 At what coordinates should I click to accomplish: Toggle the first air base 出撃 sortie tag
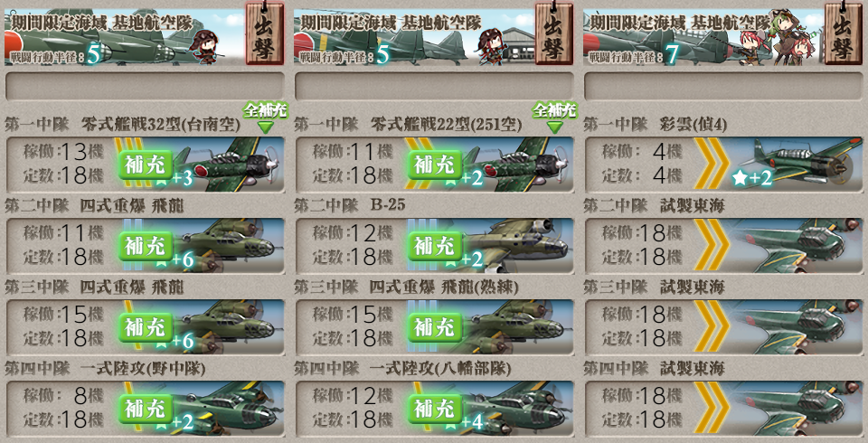(264, 33)
